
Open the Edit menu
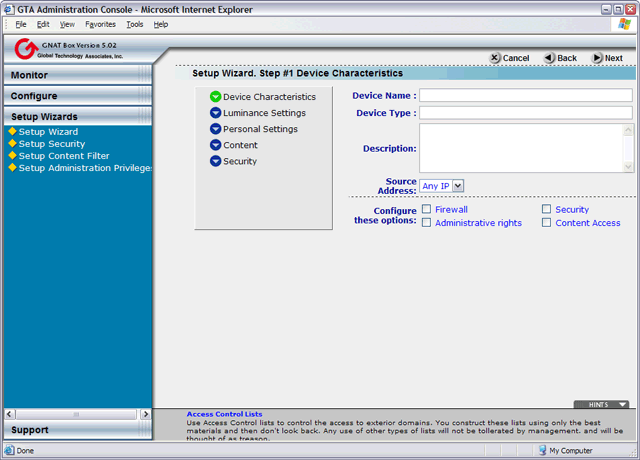(x=43, y=24)
